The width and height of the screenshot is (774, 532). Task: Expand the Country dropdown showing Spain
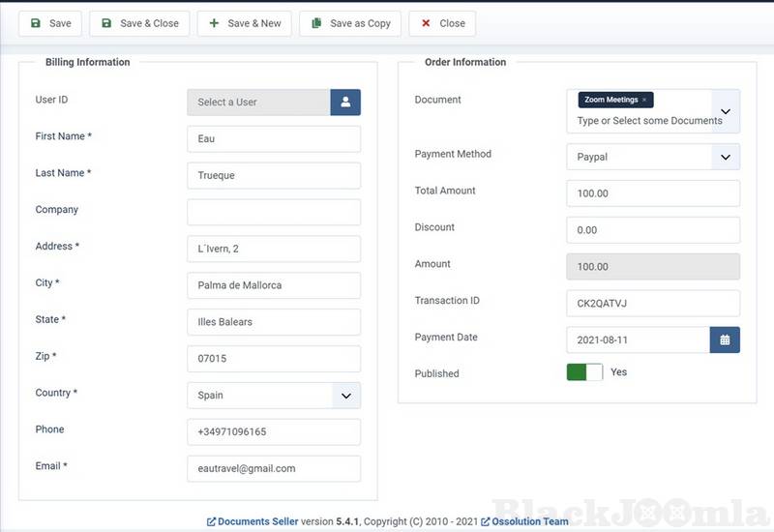345,396
